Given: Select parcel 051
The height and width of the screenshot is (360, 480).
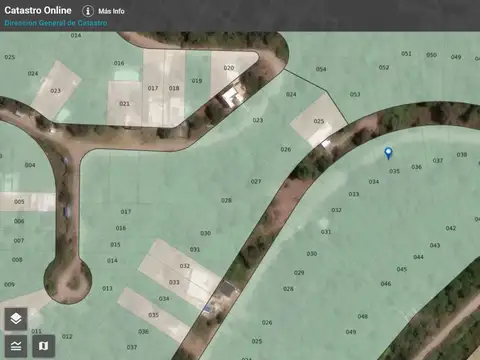Looking at the screenshot, I should (406, 54).
